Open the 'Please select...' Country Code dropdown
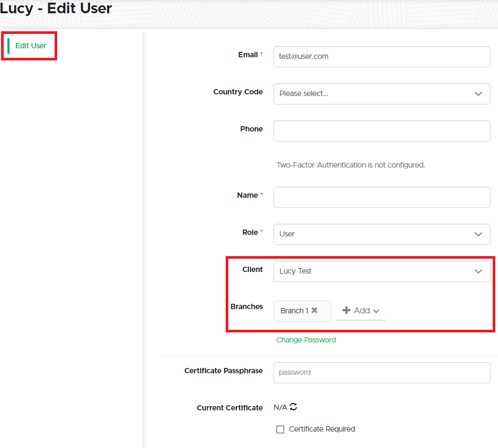 371,94
